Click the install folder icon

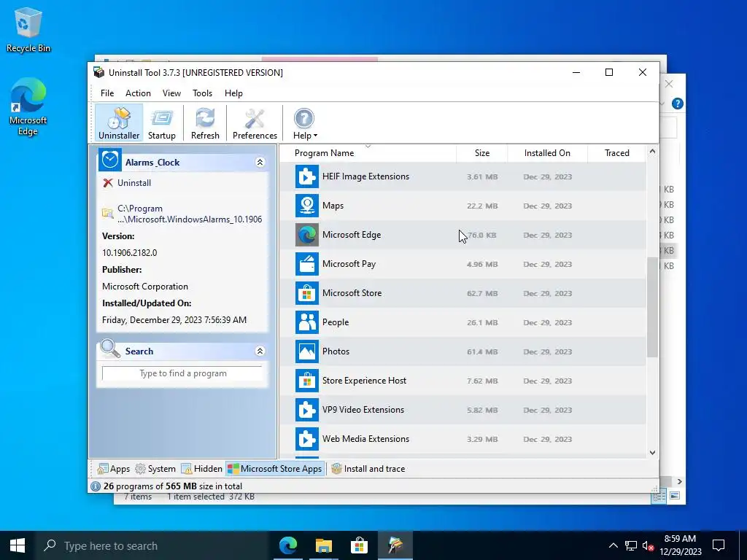(x=107, y=214)
